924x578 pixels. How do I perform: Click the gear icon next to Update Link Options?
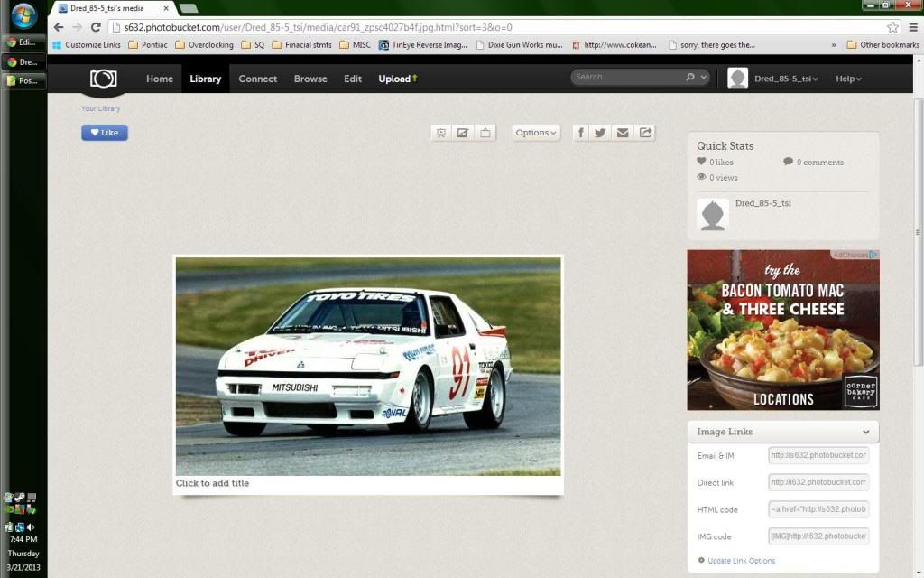point(701,560)
